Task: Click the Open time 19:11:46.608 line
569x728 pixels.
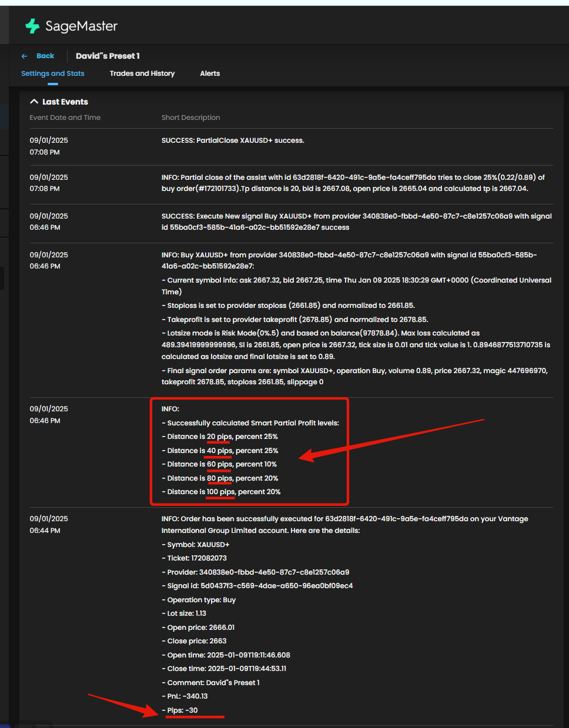Action: pos(226,655)
